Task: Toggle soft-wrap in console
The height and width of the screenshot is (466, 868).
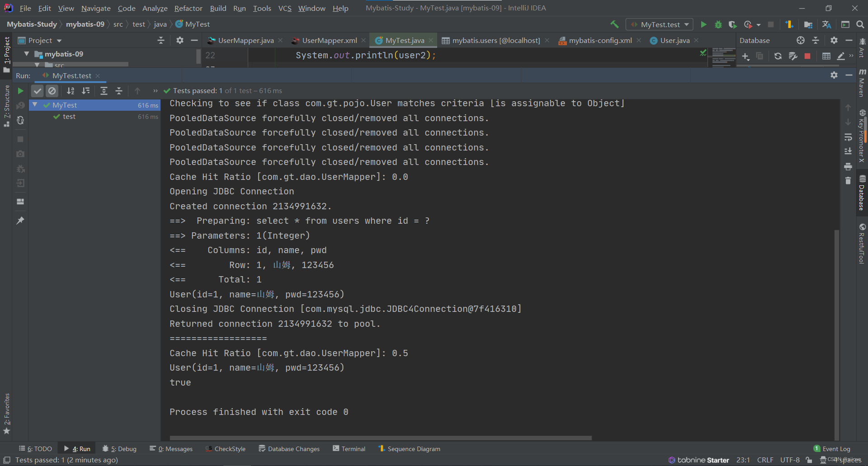Action: [x=848, y=137]
